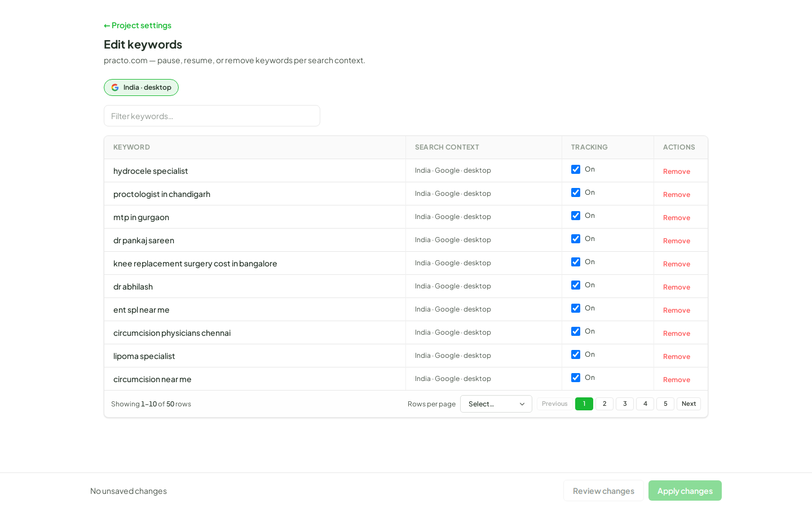Click keyword text 'hydrocele specialist'
The width and height of the screenshot is (812, 508).
pos(151,171)
